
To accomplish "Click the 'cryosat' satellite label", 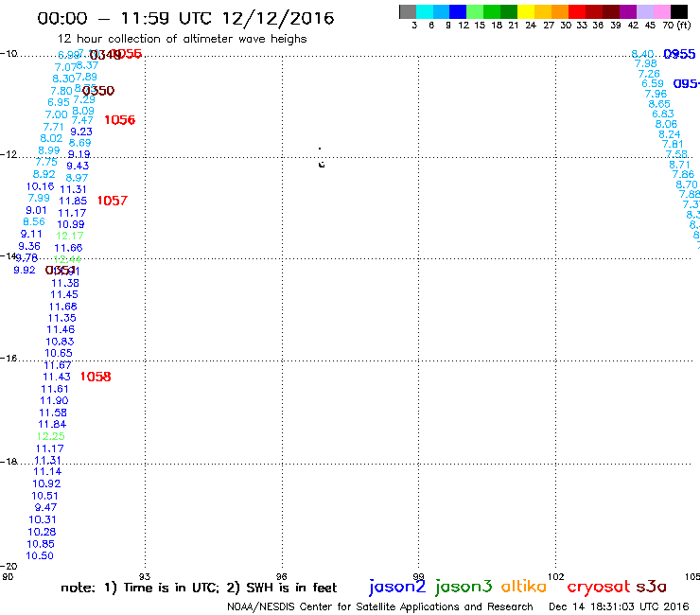I will pos(598,587).
